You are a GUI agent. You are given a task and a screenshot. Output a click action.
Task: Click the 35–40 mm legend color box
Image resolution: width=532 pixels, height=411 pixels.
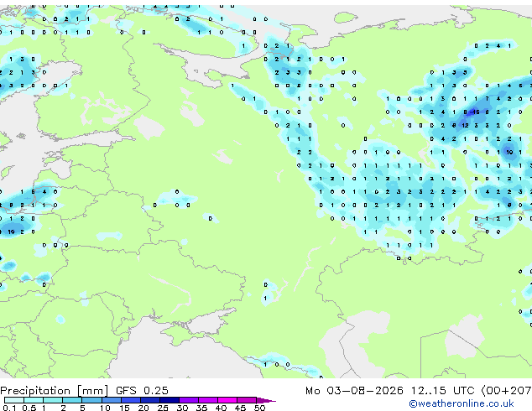click(207, 400)
